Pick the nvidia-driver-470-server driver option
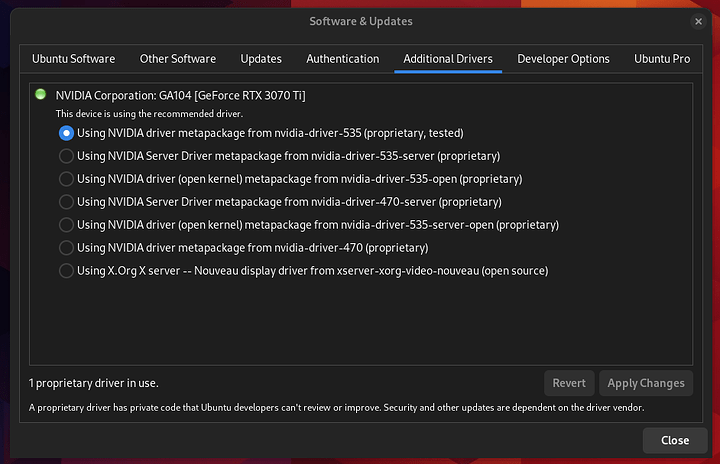Screen dimensions: 720x464 (x=67, y=202)
